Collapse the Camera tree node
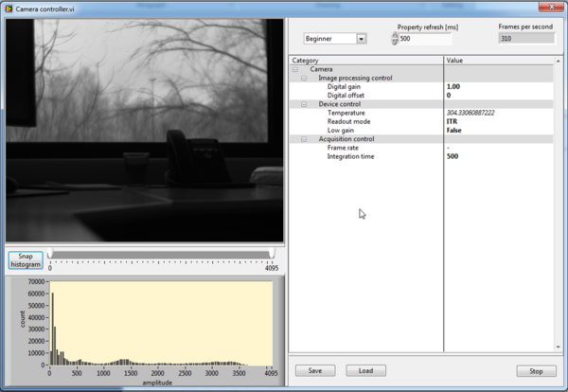 click(295, 69)
